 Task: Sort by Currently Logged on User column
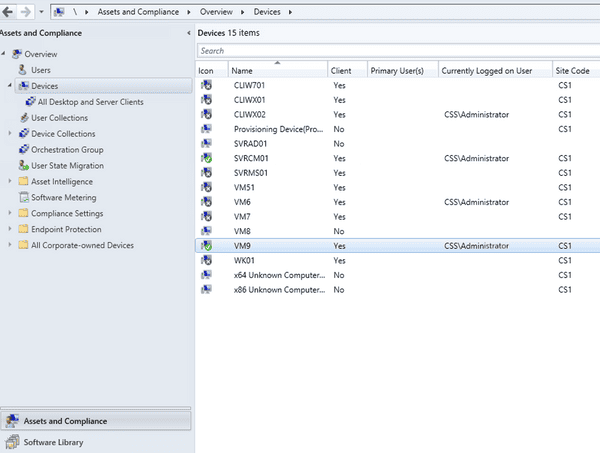tap(496, 70)
